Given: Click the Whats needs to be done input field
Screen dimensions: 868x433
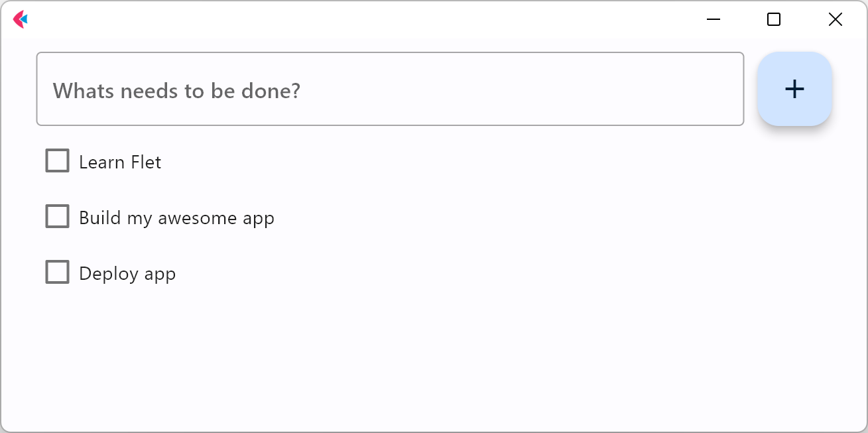Looking at the screenshot, I should coord(390,89).
